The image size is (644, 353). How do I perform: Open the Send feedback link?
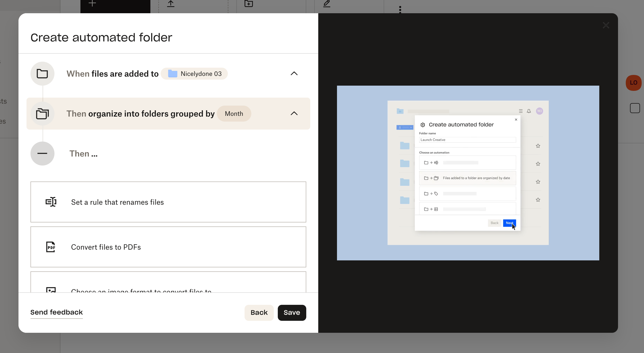pos(56,312)
